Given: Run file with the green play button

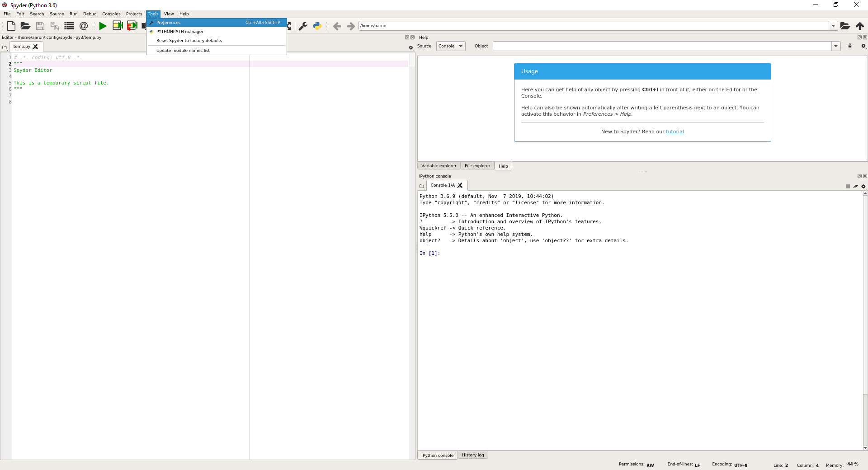Looking at the screenshot, I should pos(103,26).
